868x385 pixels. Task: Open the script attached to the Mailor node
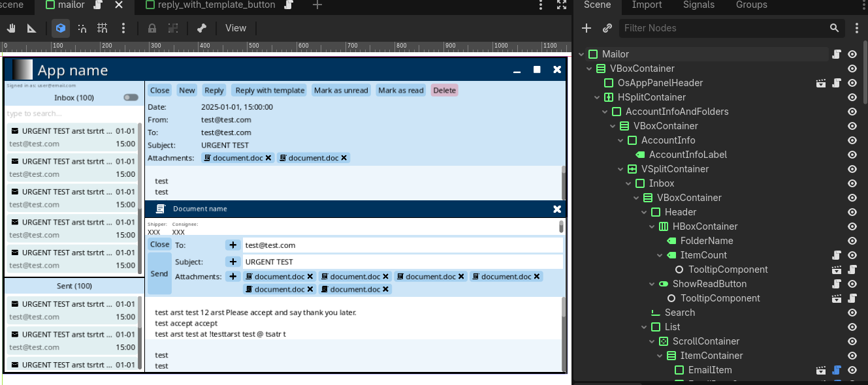pos(837,54)
